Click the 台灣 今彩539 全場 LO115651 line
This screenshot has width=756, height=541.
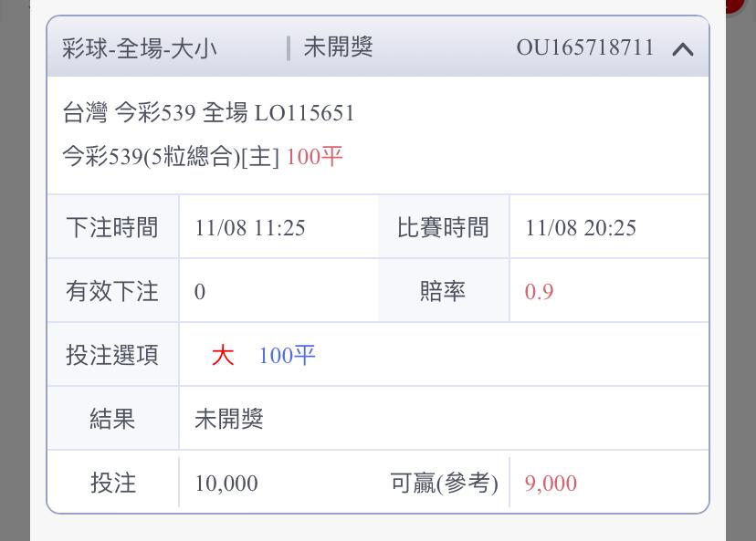pyautogui.click(x=208, y=113)
